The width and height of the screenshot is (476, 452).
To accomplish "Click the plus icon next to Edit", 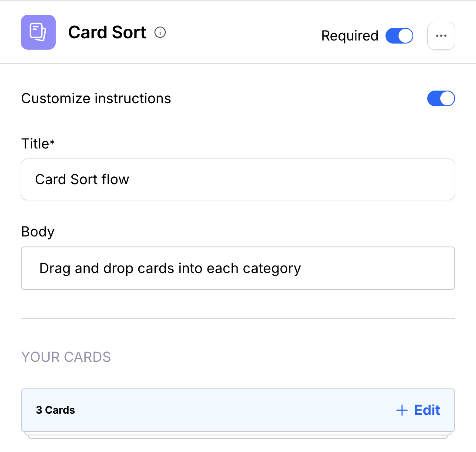I will pyautogui.click(x=402, y=410).
